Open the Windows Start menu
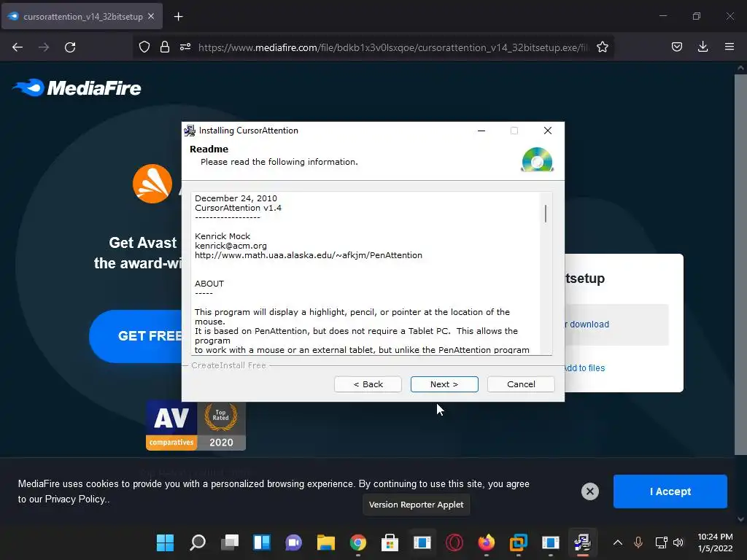747x560 pixels. point(166,542)
